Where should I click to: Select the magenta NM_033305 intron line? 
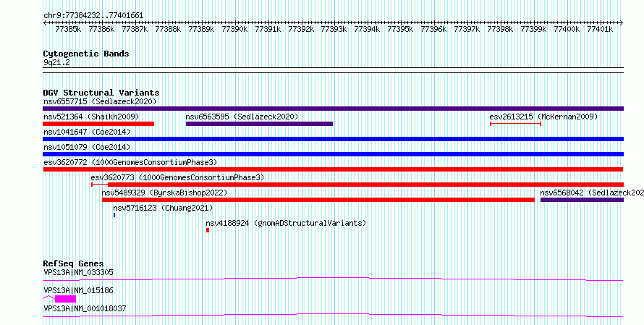pyautogui.click(x=333, y=279)
